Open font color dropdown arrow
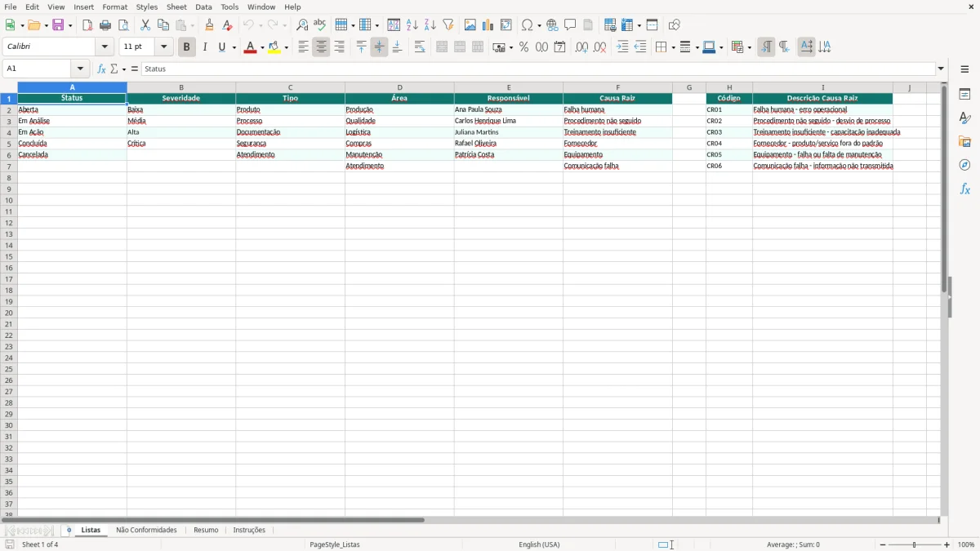The image size is (980, 551). [261, 47]
